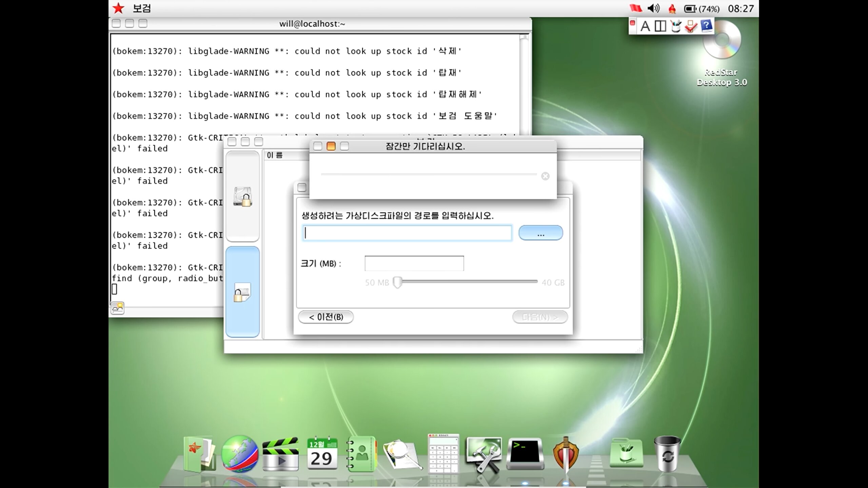Open system settings hammer-wrench icon in dock
This screenshot has width=868, height=488.
484,455
